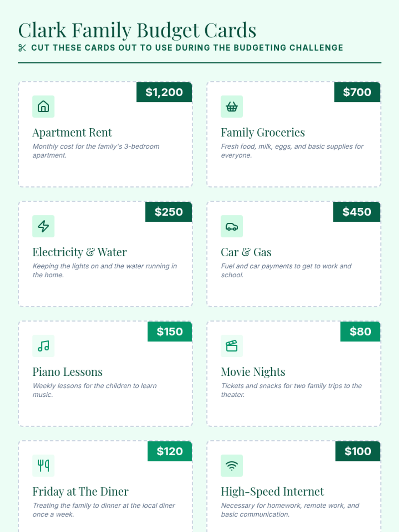The width and height of the screenshot is (399, 532).
Task: Click the $250 price badge
Action: pos(169,212)
